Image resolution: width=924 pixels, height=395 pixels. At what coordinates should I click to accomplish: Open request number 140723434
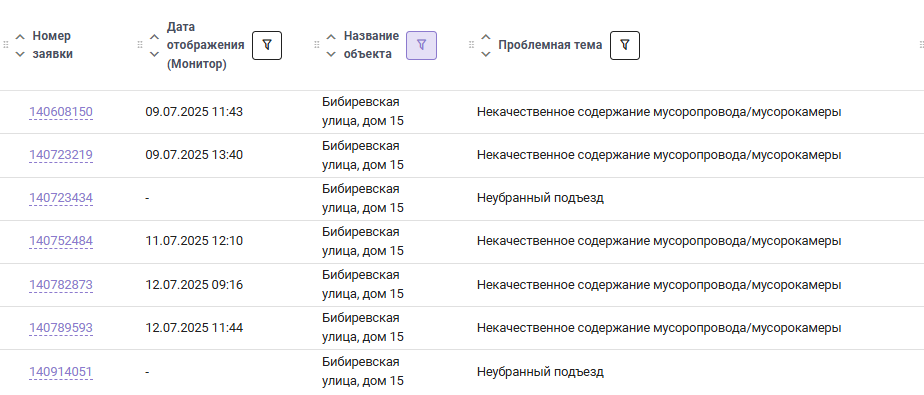(61, 198)
